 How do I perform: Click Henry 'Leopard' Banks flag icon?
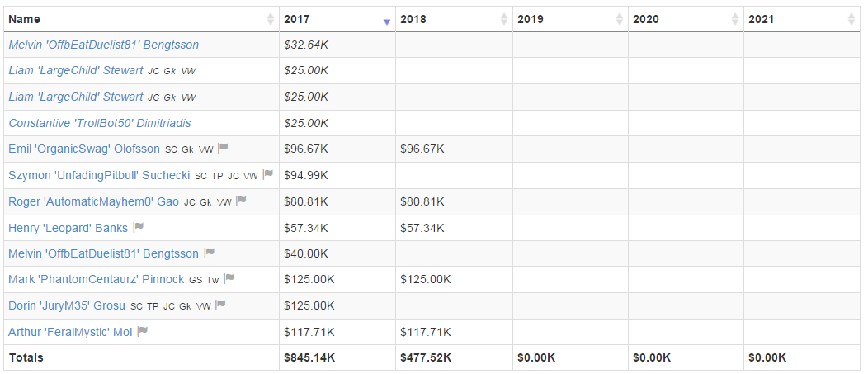pyautogui.click(x=139, y=227)
